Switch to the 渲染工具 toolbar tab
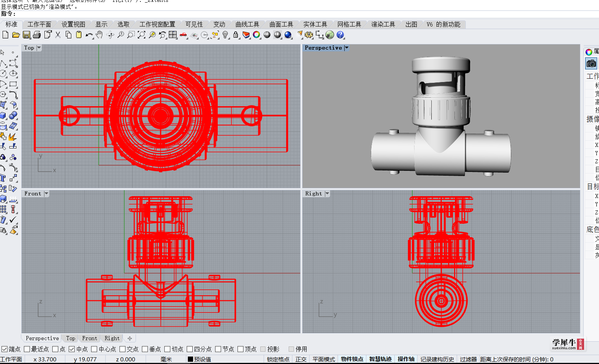The image size is (599, 364). point(383,24)
